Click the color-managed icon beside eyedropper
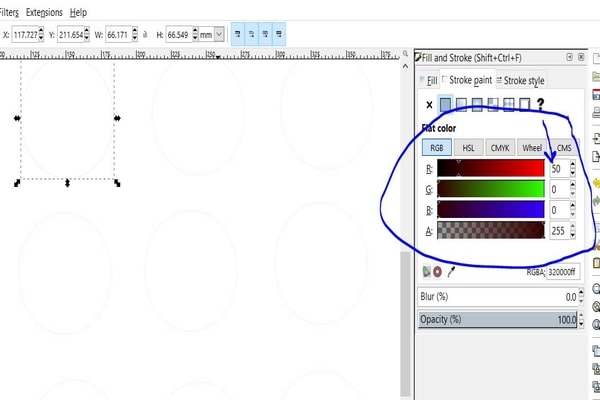This screenshot has width=600, height=400. [x=426, y=272]
